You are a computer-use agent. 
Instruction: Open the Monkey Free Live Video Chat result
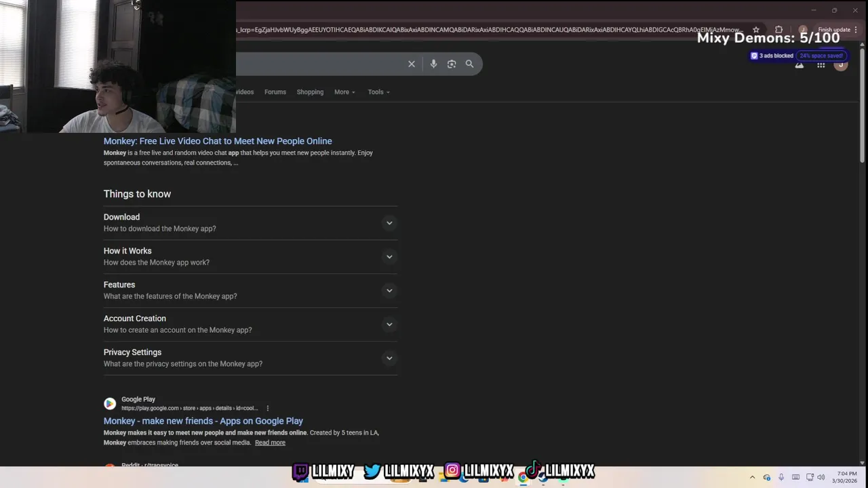click(218, 141)
